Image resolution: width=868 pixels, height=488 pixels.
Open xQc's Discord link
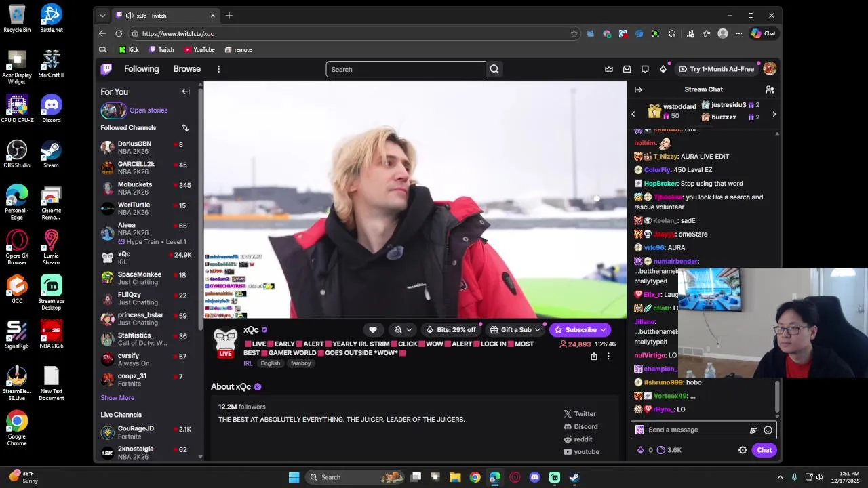[580, 427]
